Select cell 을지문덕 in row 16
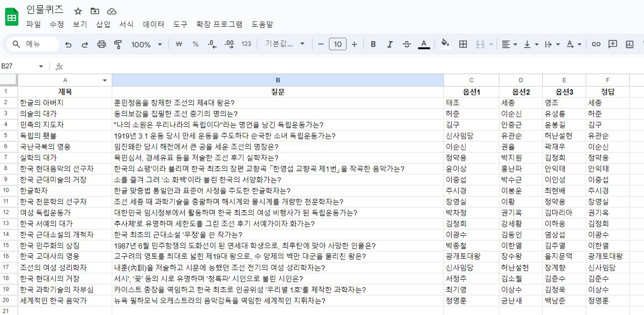Viewport: 644px width, 315px height. tap(564, 257)
